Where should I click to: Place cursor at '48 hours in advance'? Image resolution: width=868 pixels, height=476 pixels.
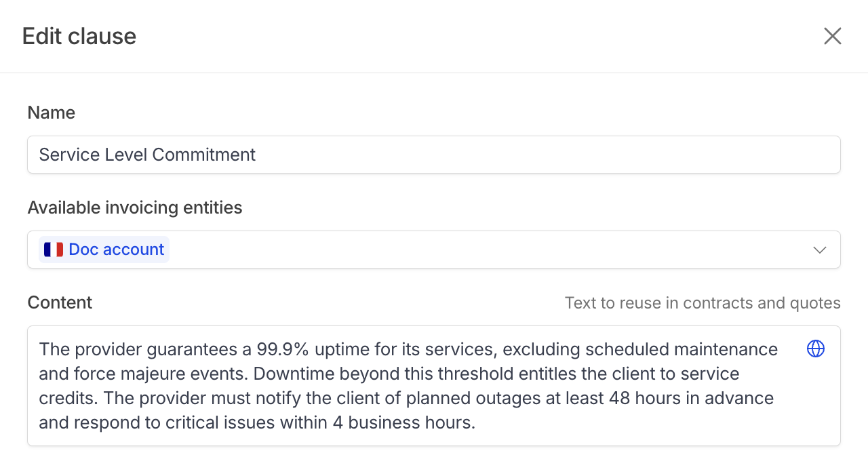click(692, 398)
